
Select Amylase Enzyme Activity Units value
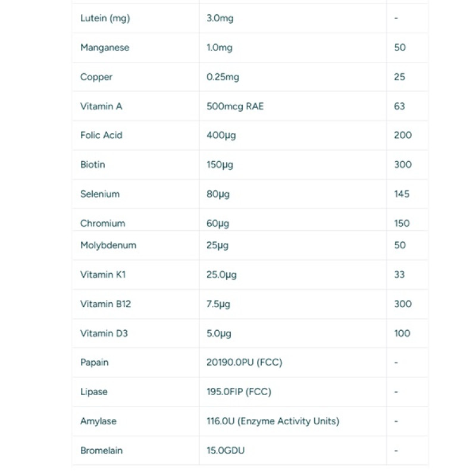[273, 421]
